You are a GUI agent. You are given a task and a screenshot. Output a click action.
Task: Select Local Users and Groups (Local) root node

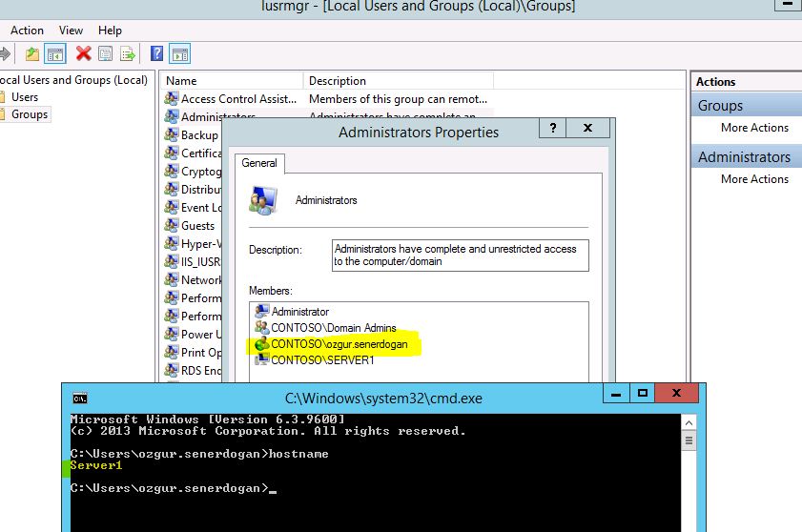click(73, 80)
